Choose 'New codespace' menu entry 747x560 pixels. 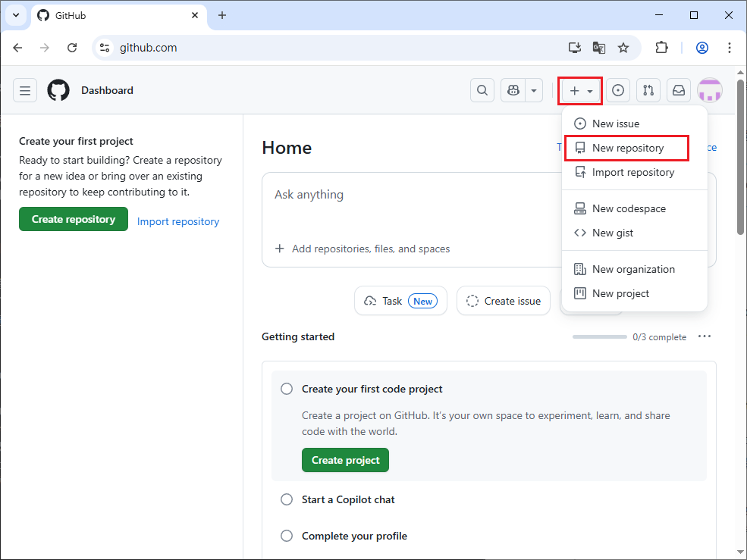coord(629,208)
